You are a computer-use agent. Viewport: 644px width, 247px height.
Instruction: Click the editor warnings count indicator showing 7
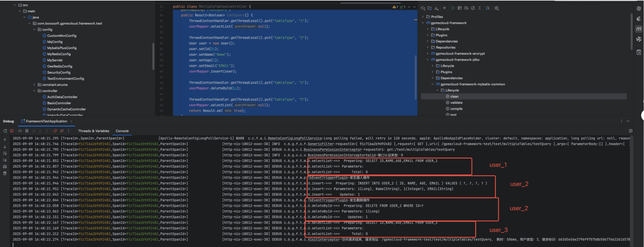pyautogui.click(x=396, y=7)
